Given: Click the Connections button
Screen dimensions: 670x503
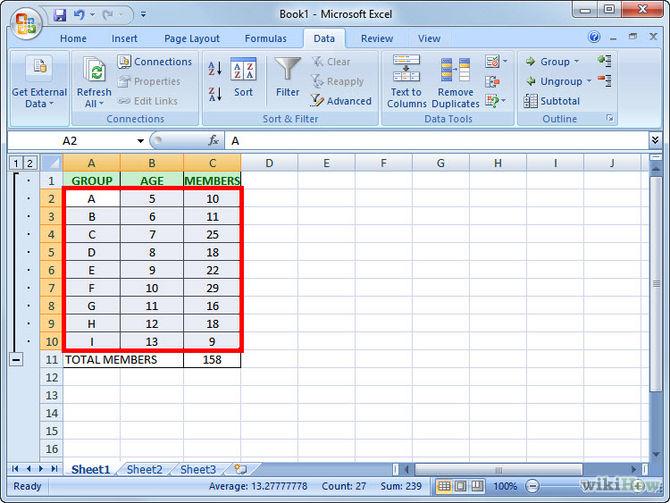Looking at the screenshot, I should tap(155, 62).
